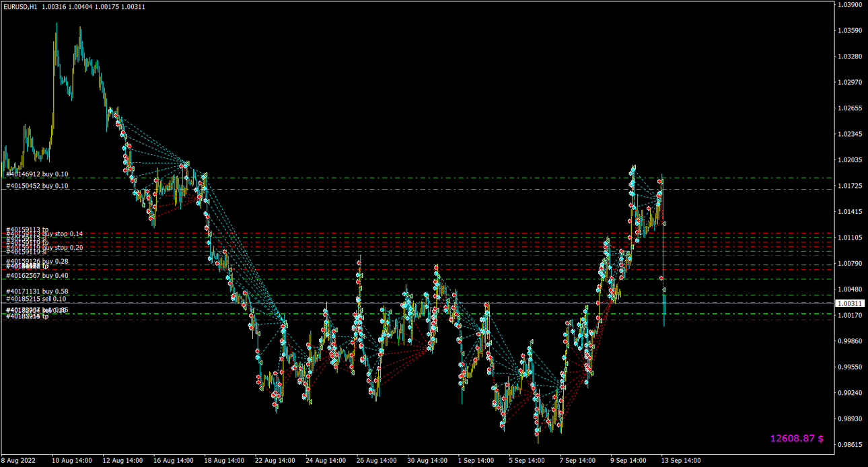Click the 13 Sep 14:00 time label

681,461
